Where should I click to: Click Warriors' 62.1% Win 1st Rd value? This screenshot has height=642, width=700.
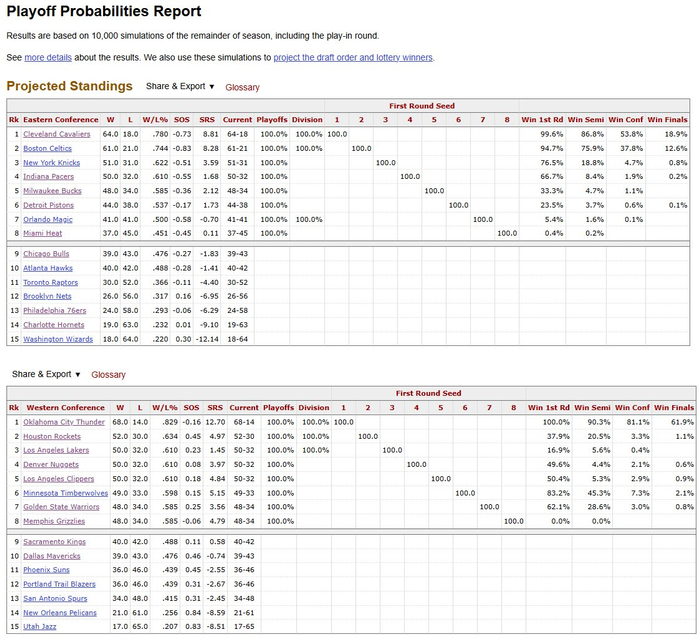pos(558,507)
